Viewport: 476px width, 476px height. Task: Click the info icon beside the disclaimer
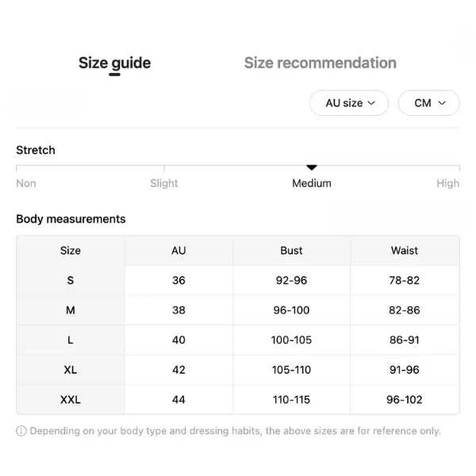click(x=21, y=431)
